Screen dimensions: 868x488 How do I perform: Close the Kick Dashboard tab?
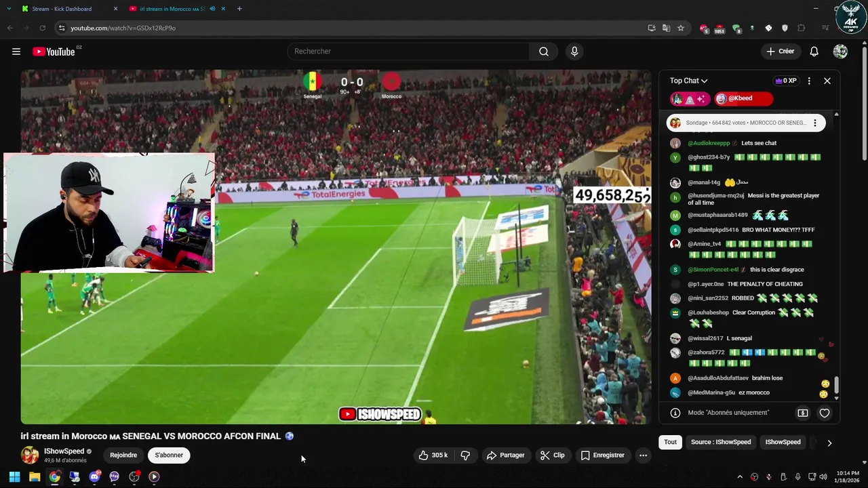point(115,9)
